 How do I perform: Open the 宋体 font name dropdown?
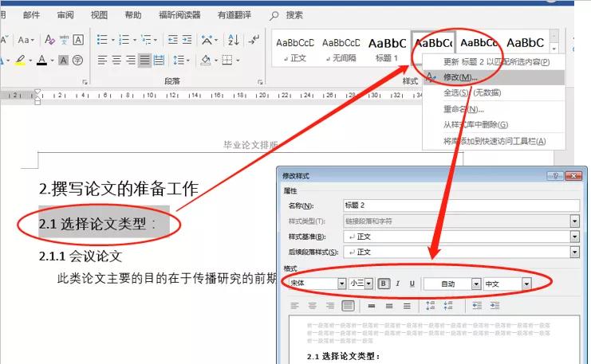click(x=341, y=284)
